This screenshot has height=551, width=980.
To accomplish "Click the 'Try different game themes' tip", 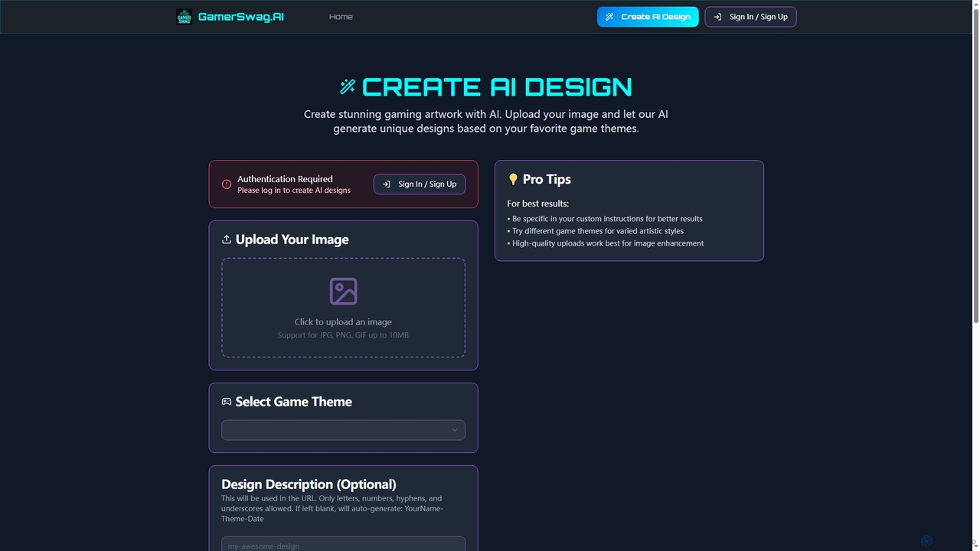I will coord(596,231).
